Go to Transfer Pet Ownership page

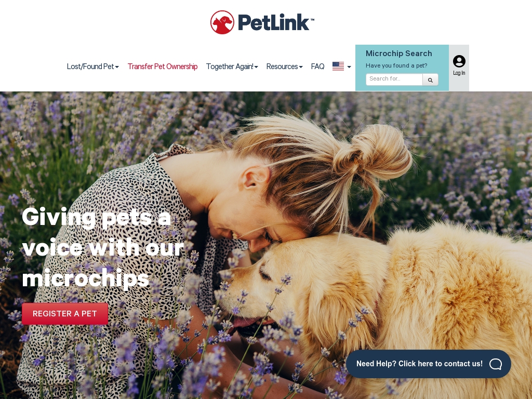point(163,66)
